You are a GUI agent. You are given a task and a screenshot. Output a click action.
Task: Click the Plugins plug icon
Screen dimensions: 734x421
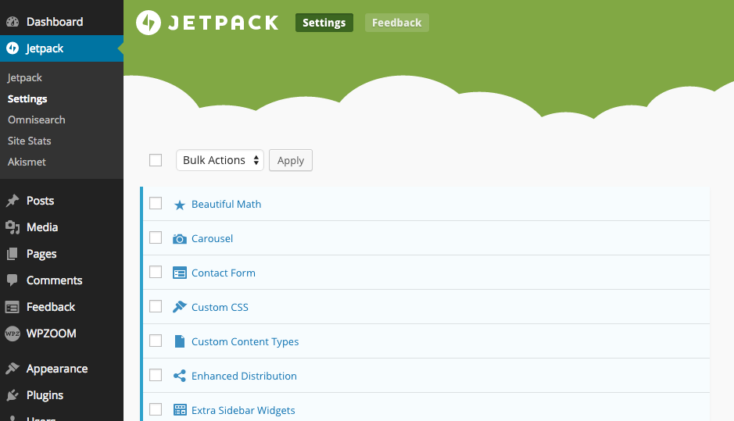pyautogui.click(x=13, y=395)
